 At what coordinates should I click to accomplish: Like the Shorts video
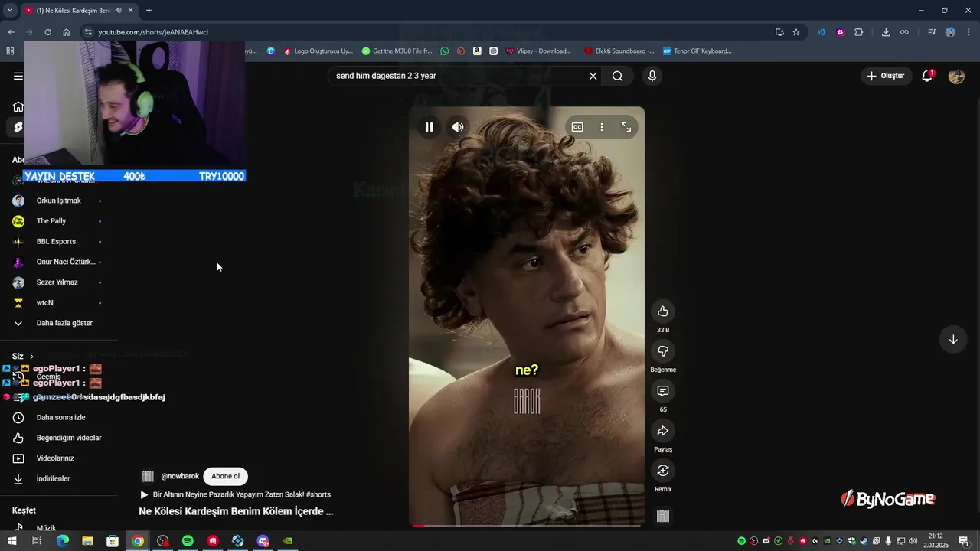[x=663, y=311]
